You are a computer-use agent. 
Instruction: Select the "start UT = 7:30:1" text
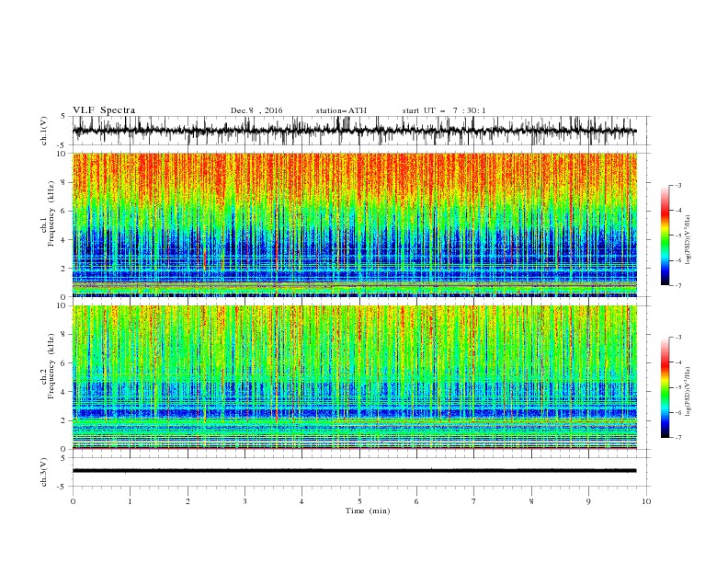click(x=444, y=110)
